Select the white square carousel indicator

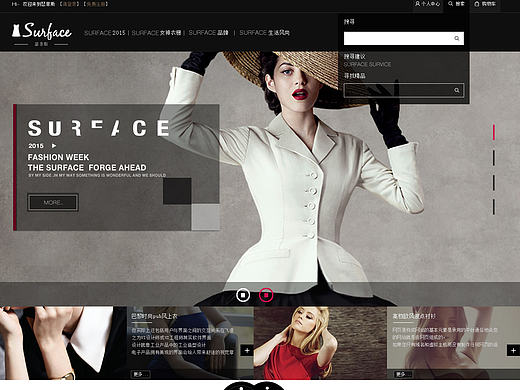pos(243,295)
